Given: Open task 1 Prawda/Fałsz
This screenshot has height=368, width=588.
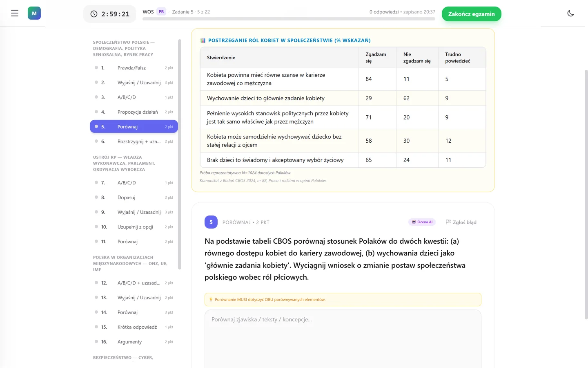Looking at the screenshot, I should tap(134, 68).
